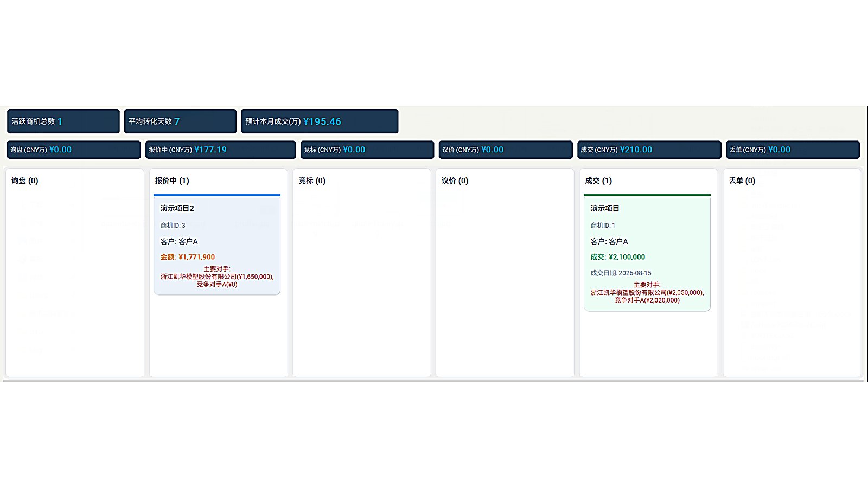Click the 预计本月成交(万) stat card
The image size is (868, 488).
tap(320, 121)
